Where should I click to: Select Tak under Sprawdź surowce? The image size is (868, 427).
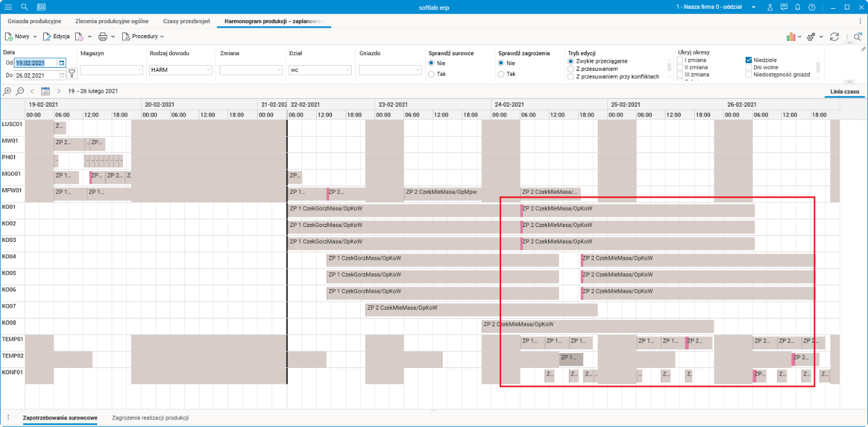coord(431,74)
